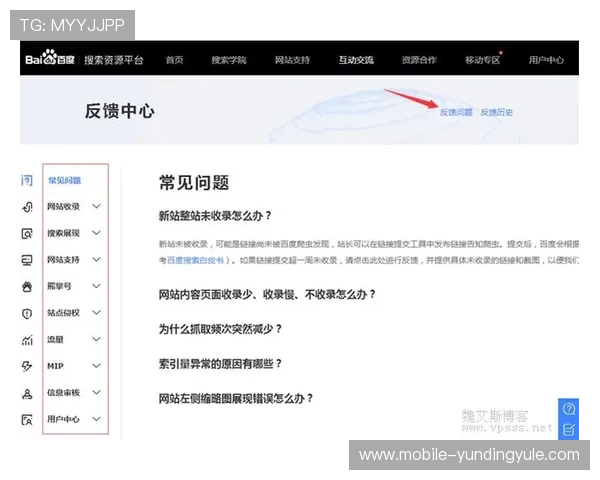Expand the 网站支持 sidebar chevron
600x480 pixels.
point(96,260)
